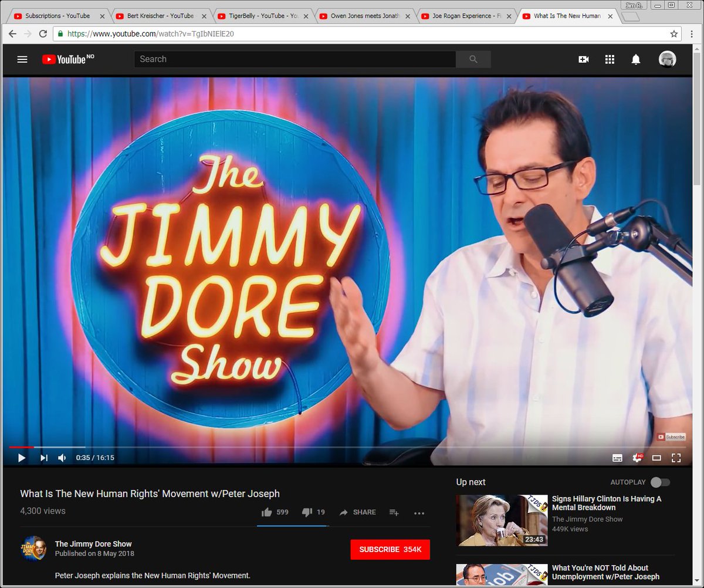Screen dimensions: 704x588
Task: Open the upload video camera icon
Action: [583, 59]
